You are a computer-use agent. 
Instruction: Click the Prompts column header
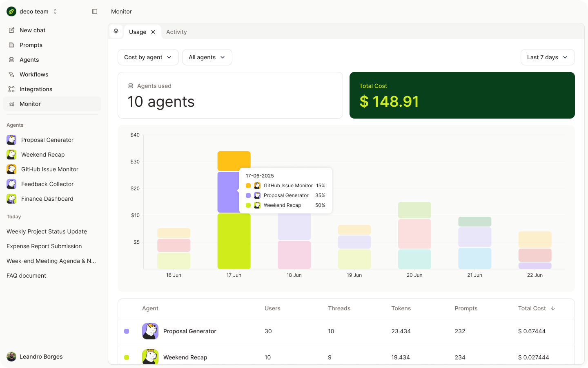point(466,308)
